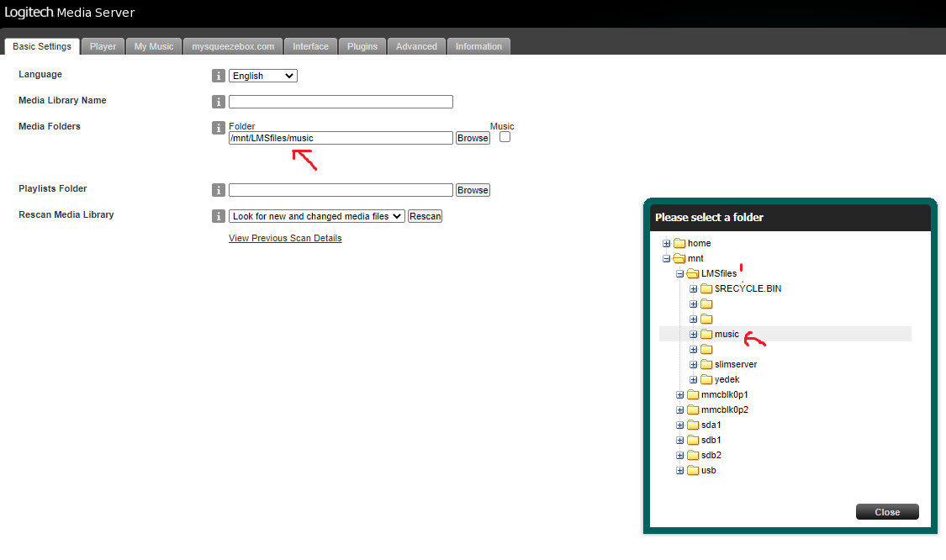Switch to the Interface tab
Screen dimensions: 946x560
point(310,46)
